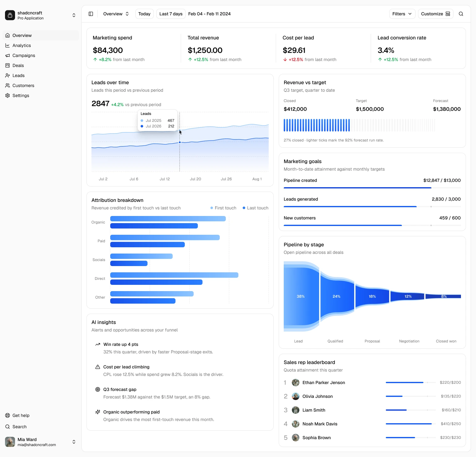Click the 24% Qualified funnel segment
476x457 pixels.
337,296
